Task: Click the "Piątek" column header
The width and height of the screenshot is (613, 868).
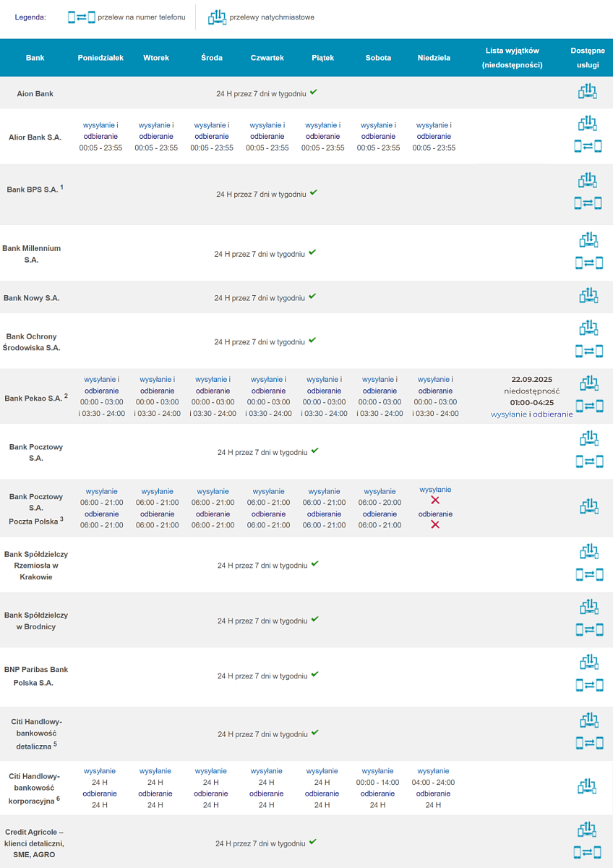Action: (323, 58)
